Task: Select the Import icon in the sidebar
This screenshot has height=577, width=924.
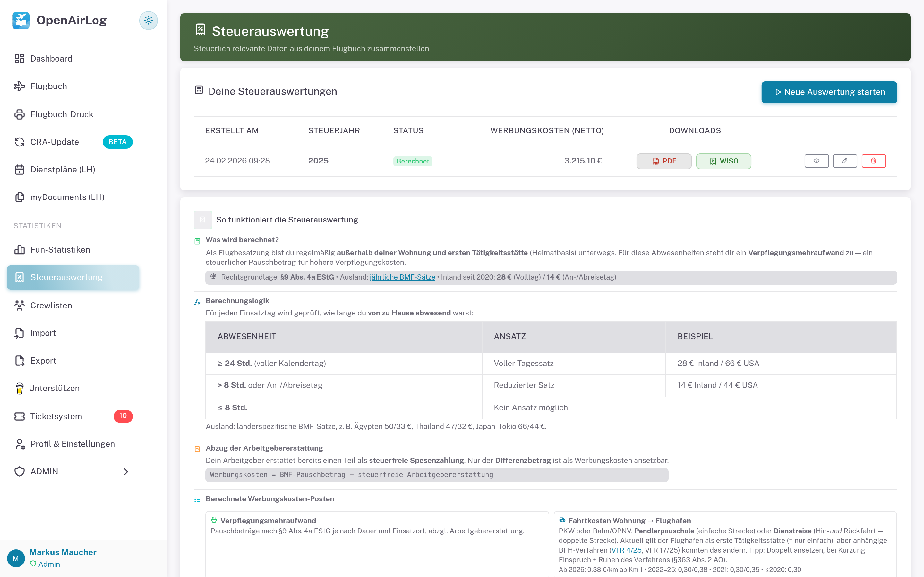Action: pyautogui.click(x=20, y=333)
